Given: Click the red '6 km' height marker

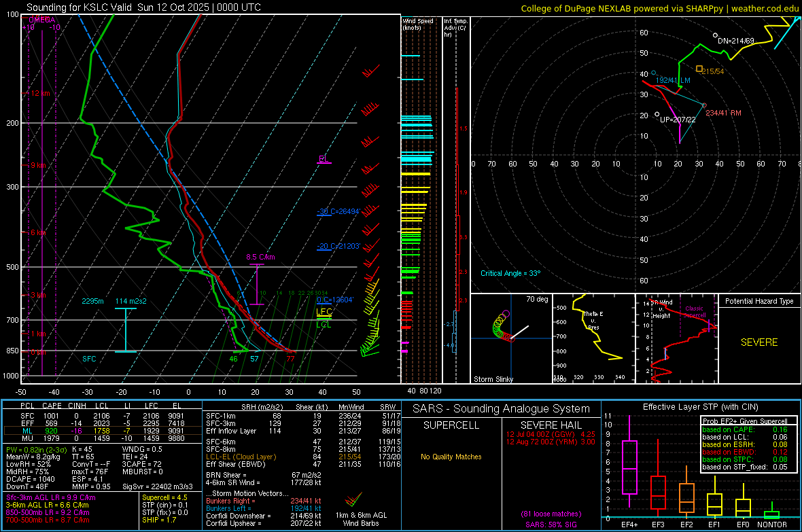Looking at the screenshot, I should coord(40,232).
